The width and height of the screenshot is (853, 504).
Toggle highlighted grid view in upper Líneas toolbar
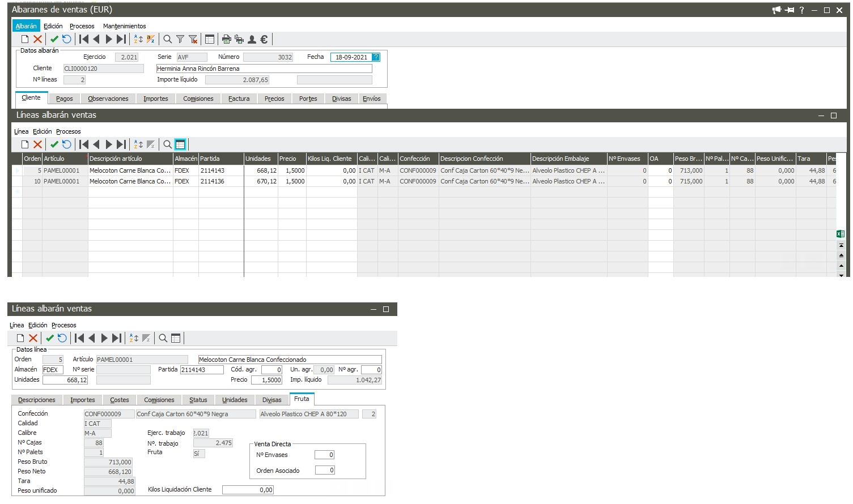click(x=180, y=144)
